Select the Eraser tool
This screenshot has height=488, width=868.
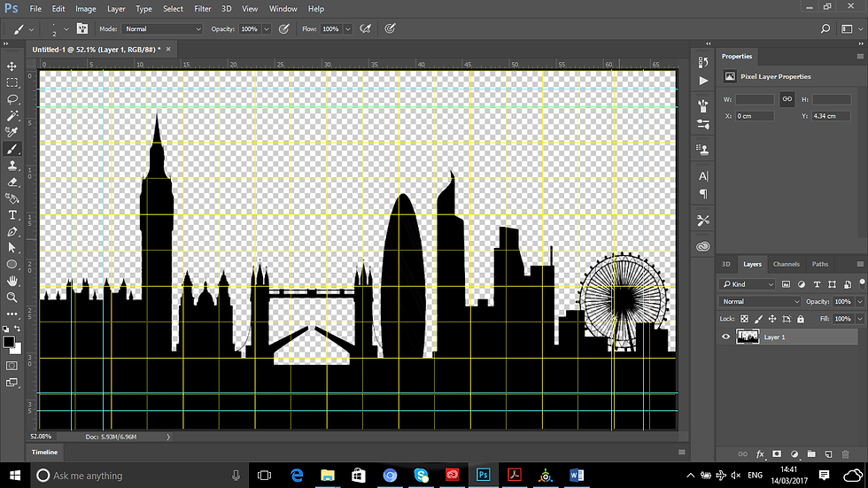click(12, 182)
